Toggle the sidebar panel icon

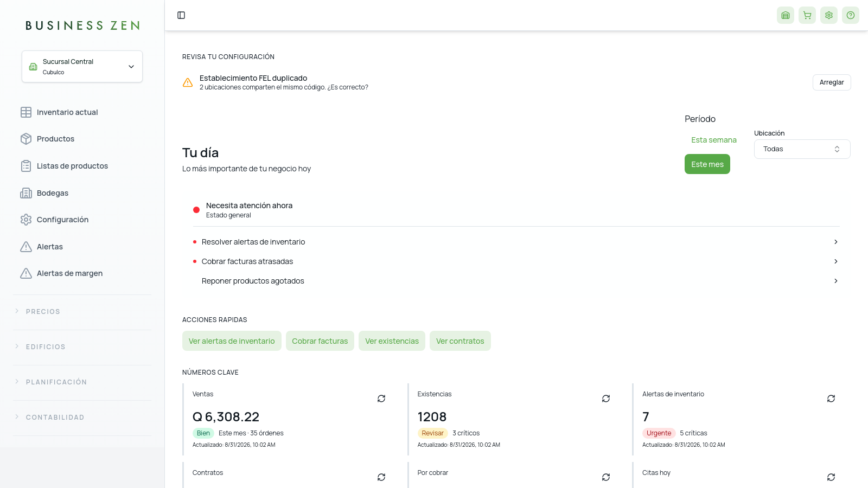click(181, 15)
